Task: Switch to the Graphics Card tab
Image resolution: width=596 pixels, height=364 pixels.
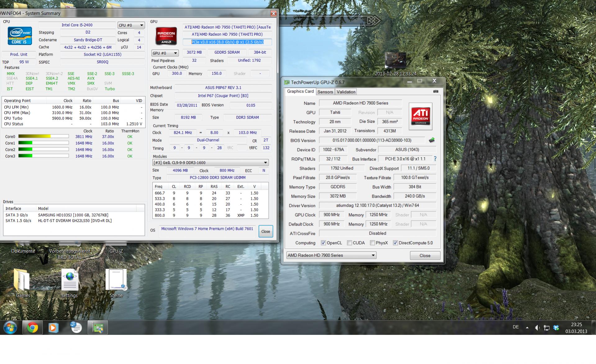Action: (x=300, y=91)
